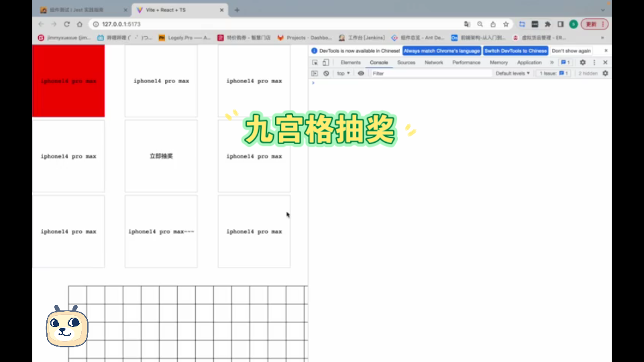Click the 更新 update button
The image size is (644, 362).
point(594,24)
